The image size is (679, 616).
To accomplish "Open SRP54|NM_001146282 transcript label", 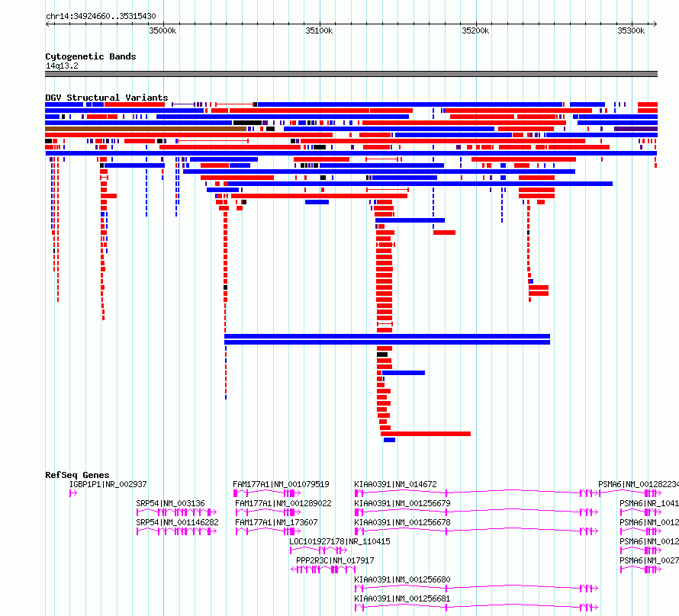I will 177,522.
